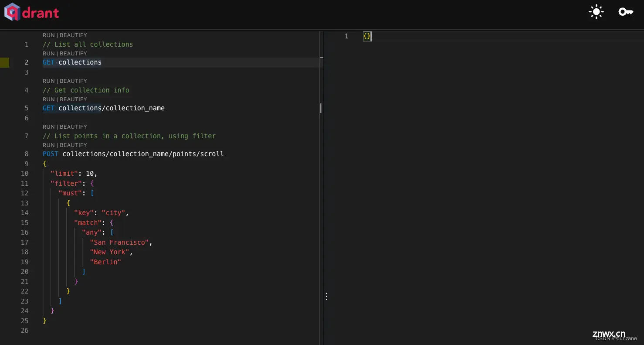This screenshot has height=345, width=644.
Task: Beautify the POST points/scroll request
Action: click(73, 145)
